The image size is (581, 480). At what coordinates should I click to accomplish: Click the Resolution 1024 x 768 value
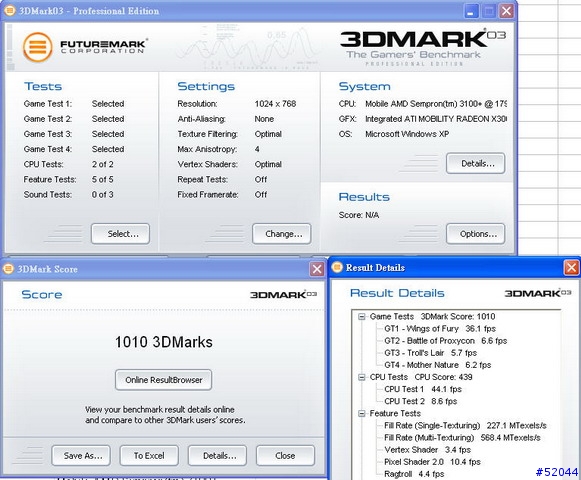[275, 104]
